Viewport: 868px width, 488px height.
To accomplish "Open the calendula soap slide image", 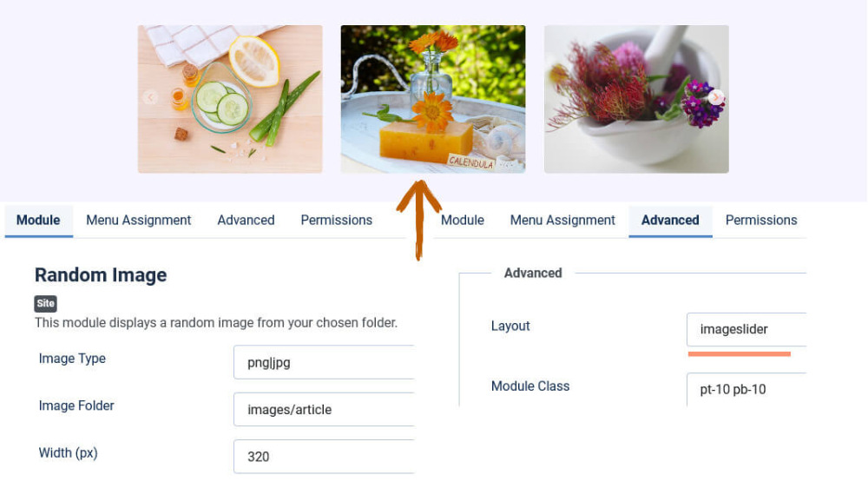I will click(433, 99).
